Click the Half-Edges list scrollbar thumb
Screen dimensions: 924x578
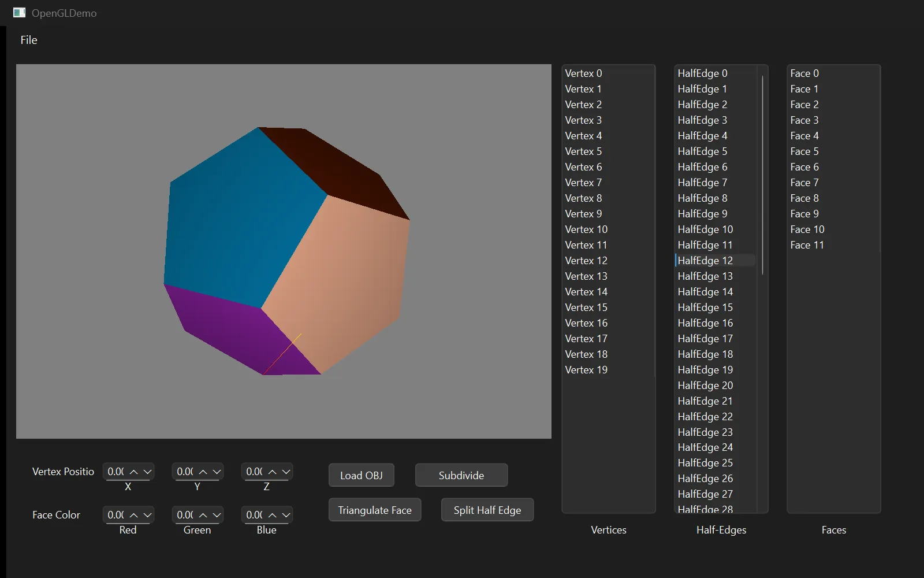[763, 175]
